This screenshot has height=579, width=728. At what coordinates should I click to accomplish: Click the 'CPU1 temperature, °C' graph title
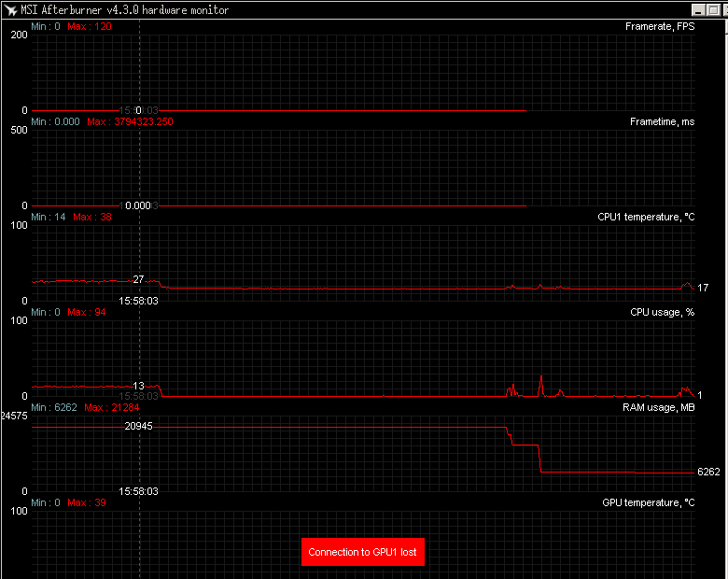[x=646, y=217]
